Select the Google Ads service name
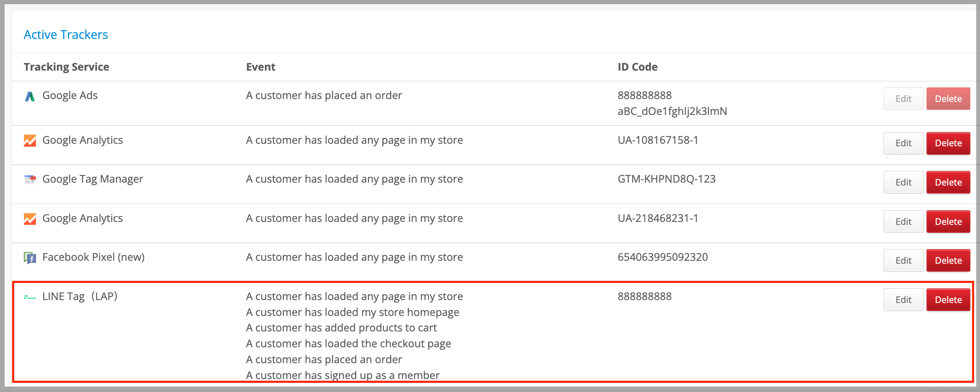 tap(70, 96)
